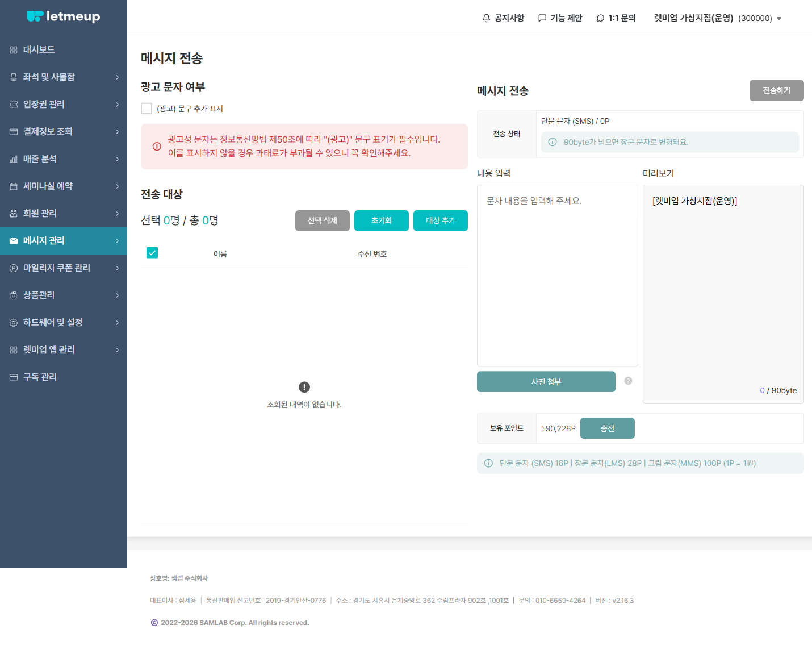Image resolution: width=812 pixels, height=650 pixels.
Task: Open the 대시보드 menu item
Action: click(x=64, y=50)
